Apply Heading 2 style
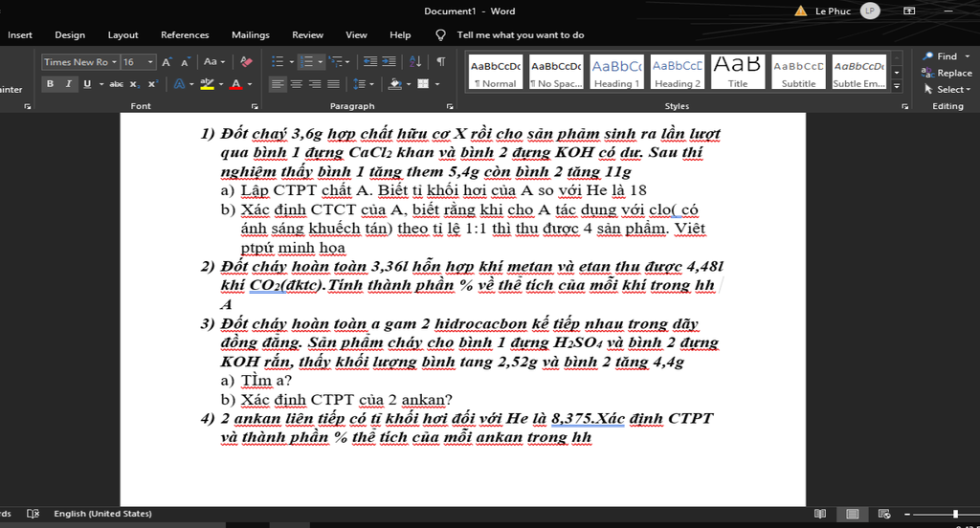This screenshot has width=980, height=528. click(678, 72)
